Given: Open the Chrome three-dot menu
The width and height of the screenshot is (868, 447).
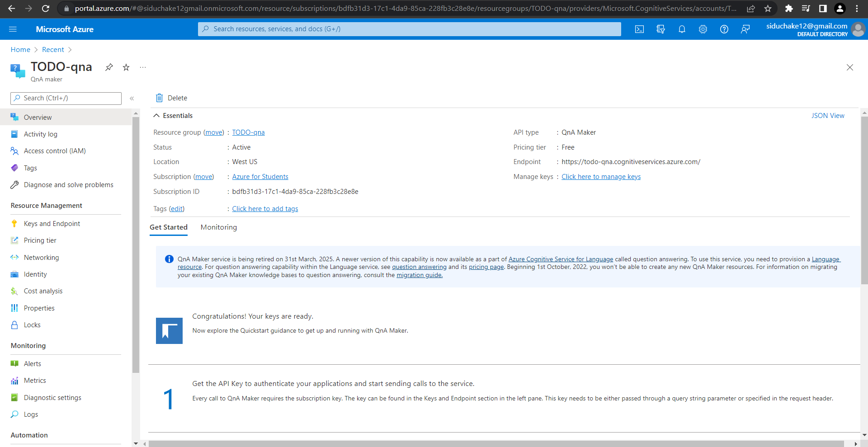Looking at the screenshot, I should 857,9.
